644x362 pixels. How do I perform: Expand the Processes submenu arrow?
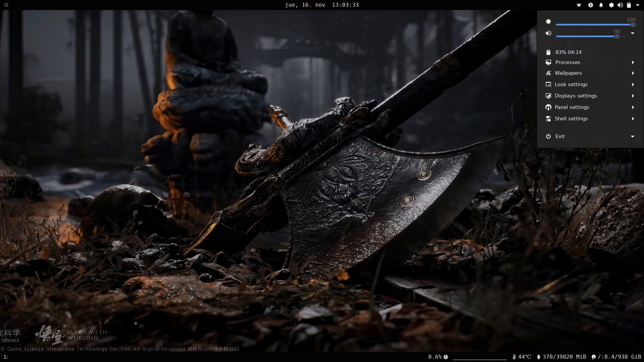tap(633, 62)
